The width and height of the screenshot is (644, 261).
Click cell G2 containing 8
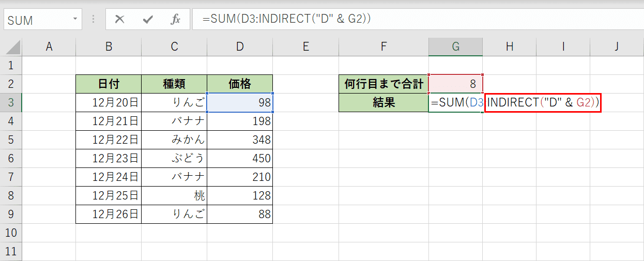[x=456, y=84]
